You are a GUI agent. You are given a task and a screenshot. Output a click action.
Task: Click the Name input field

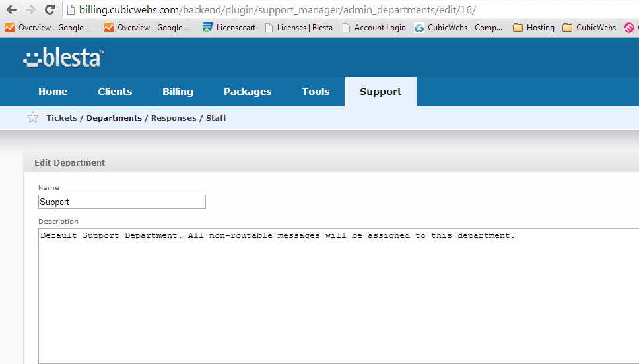[x=122, y=202]
